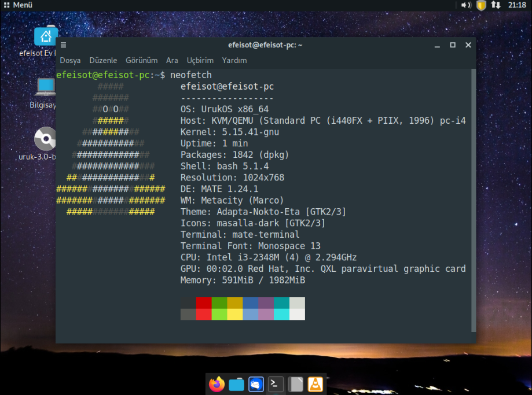Screen dimensions: 532x395
Task: Open the Thunderbird mail icon in dock
Action: point(256,384)
